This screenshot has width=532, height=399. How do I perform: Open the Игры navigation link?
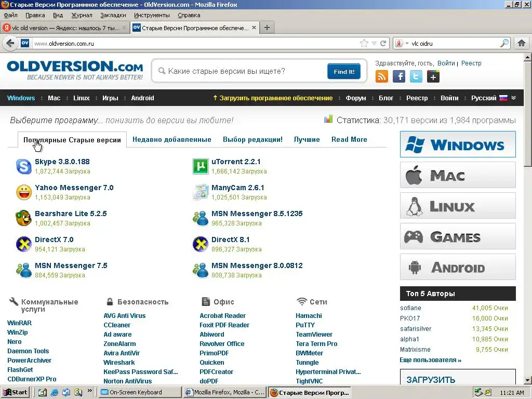[110, 98]
